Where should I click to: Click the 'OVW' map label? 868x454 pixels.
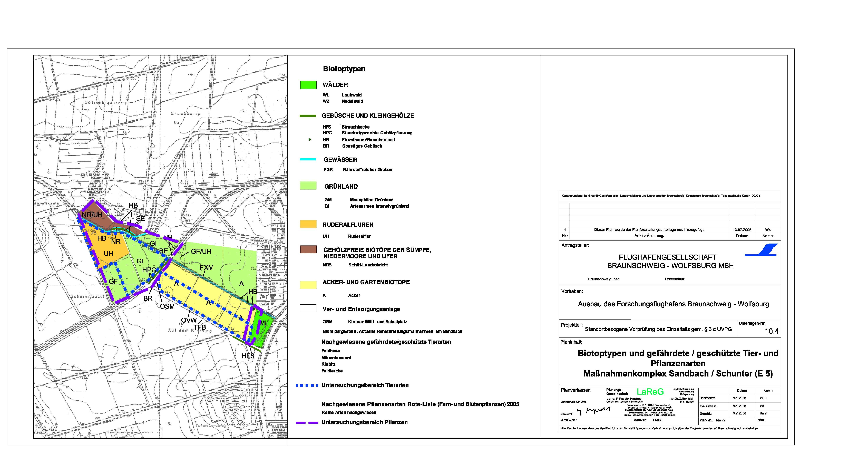click(x=189, y=321)
